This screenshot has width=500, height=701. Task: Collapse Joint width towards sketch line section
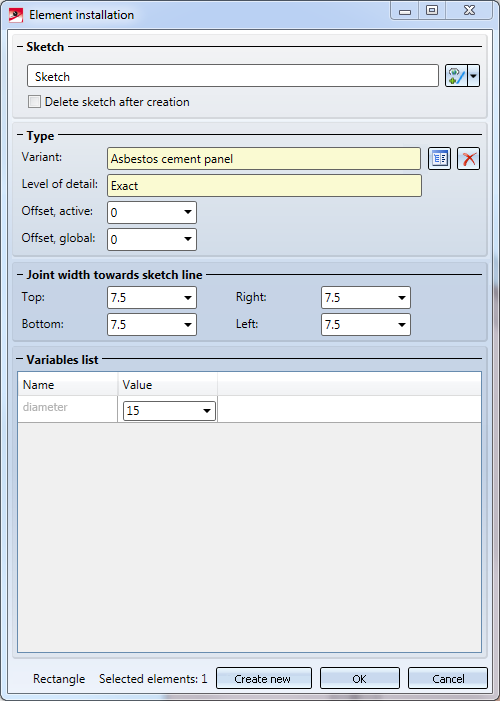point(20,274)
